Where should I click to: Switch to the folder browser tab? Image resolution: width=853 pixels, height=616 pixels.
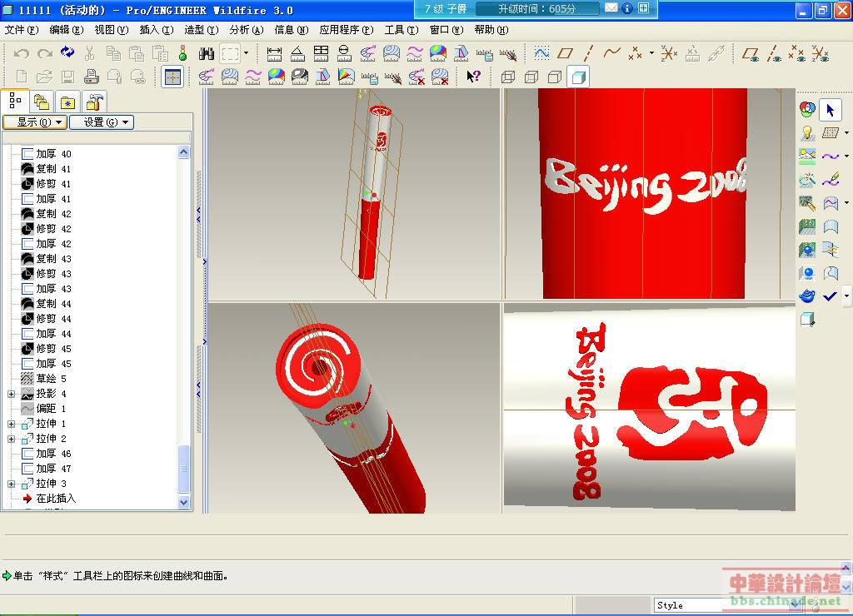42,102
